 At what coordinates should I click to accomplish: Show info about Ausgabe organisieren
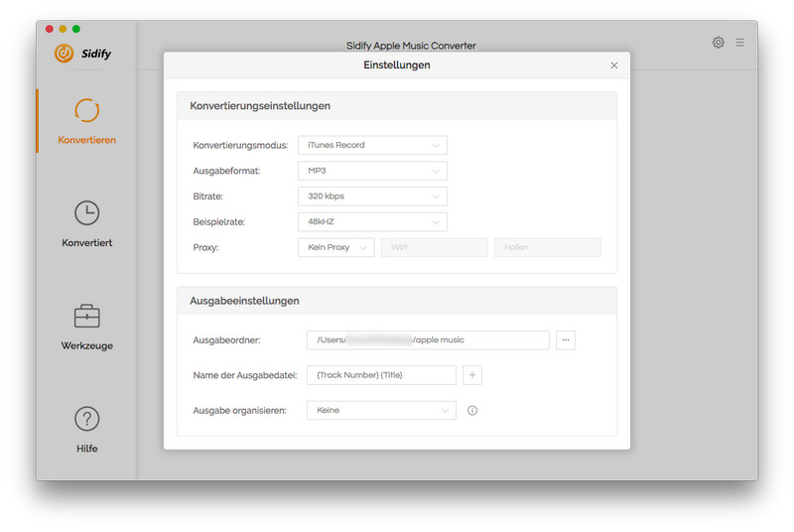(472, 411)
